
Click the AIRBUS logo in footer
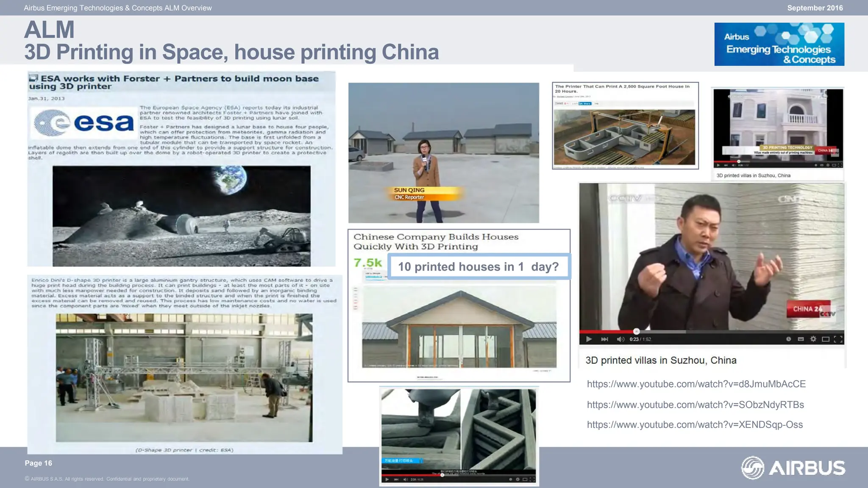793,468
